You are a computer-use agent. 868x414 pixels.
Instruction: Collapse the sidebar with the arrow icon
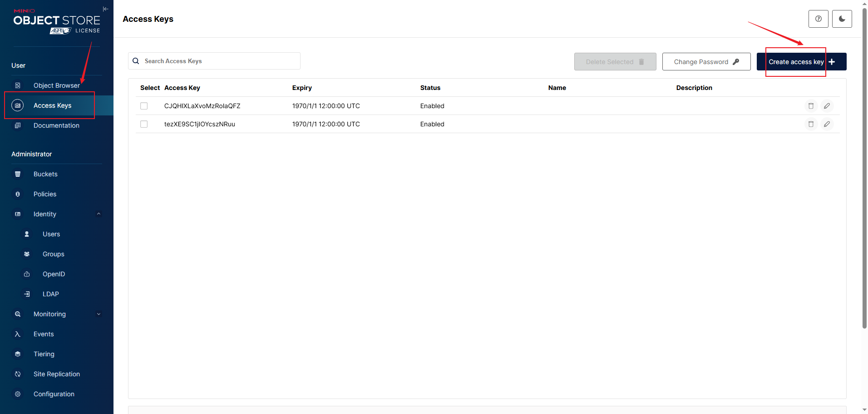point(105,9)
